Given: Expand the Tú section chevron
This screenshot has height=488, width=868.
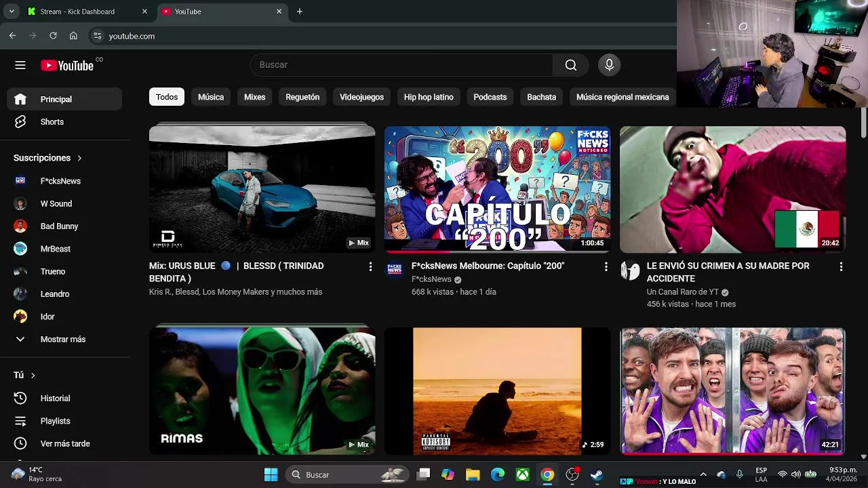Looking at the screenshot, I should pyautogui.click(x=33, y=375).
